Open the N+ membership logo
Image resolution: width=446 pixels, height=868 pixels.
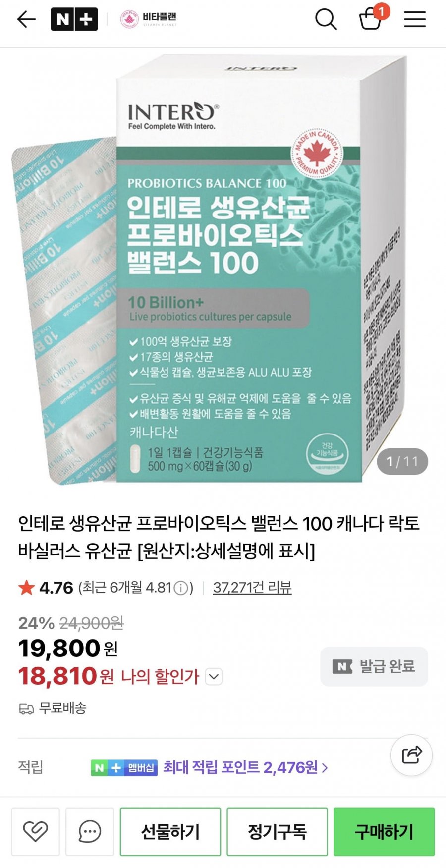click(74, 19)
